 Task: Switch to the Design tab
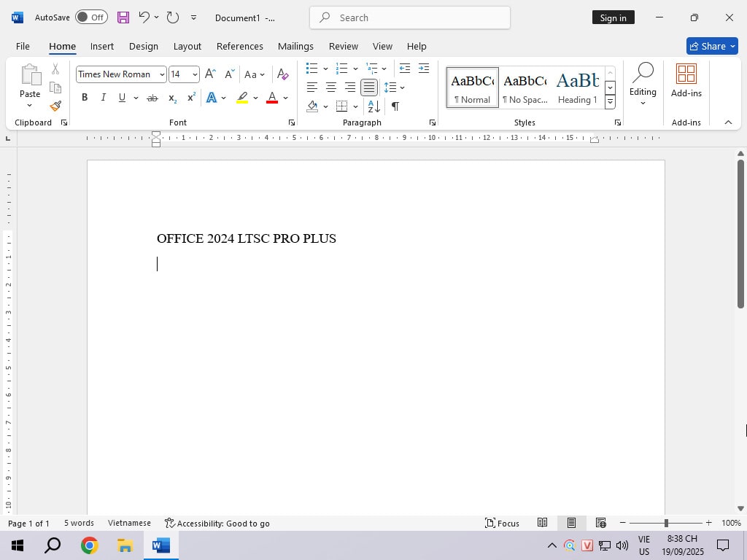coord(144,46)
